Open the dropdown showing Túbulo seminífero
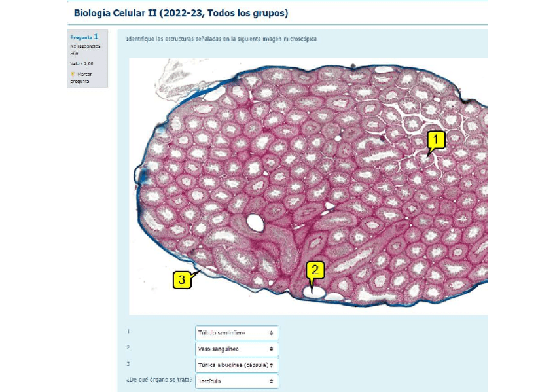 point(236,333)
